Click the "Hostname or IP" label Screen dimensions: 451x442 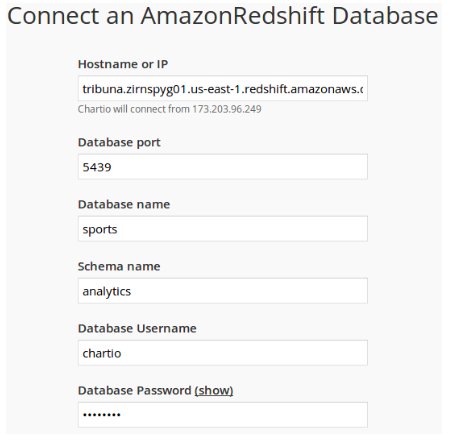(123, 64)
